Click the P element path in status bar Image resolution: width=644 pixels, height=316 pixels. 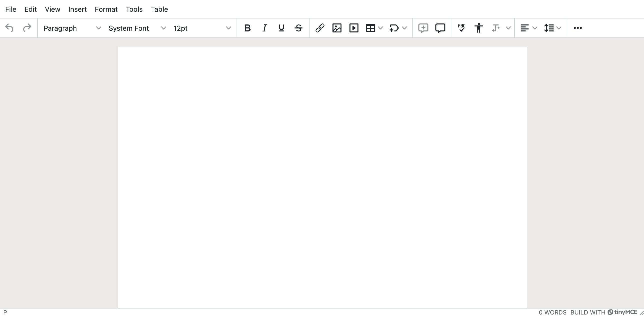(x=5, y=312)
